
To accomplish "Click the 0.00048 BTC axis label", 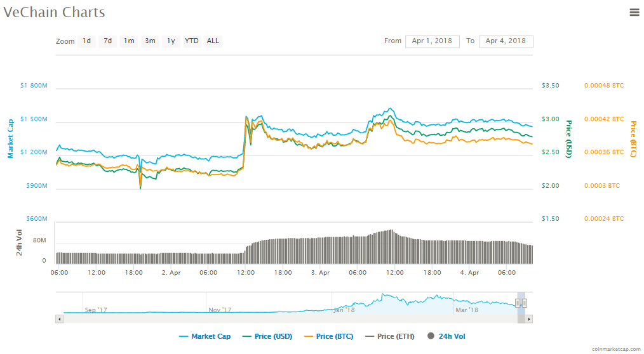I will click(x=604, y=86).
